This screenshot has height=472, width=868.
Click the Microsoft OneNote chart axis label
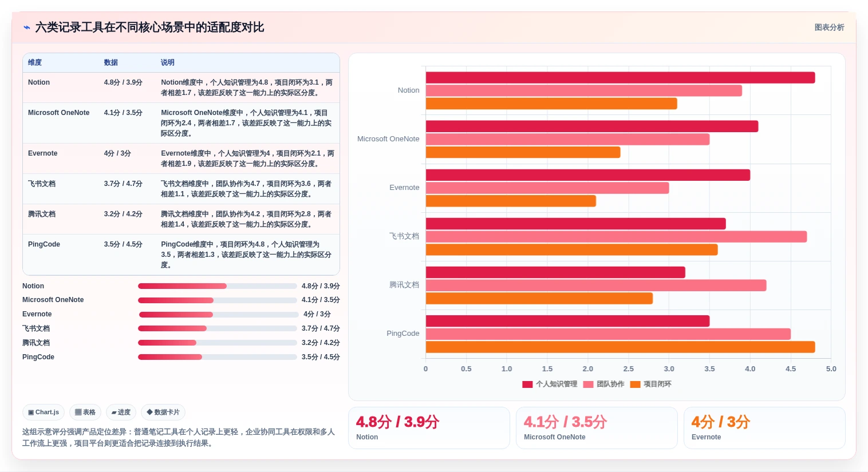tap(388, 139)
